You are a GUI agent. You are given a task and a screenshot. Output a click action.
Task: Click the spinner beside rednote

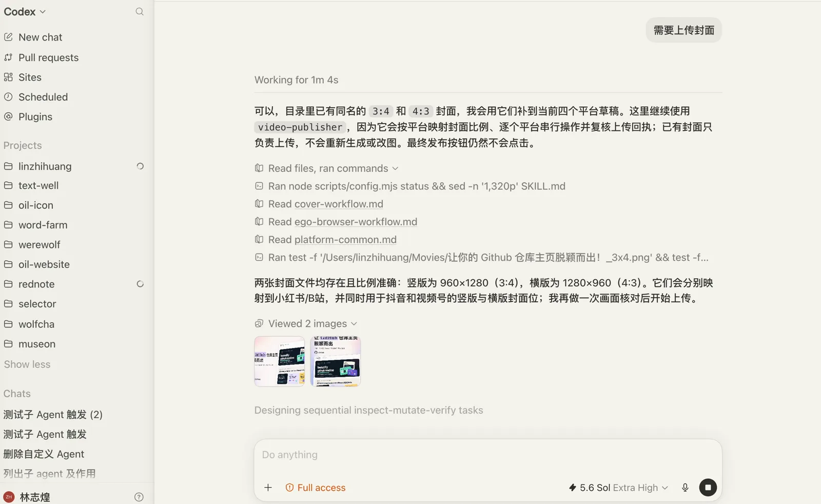point(140,284)
